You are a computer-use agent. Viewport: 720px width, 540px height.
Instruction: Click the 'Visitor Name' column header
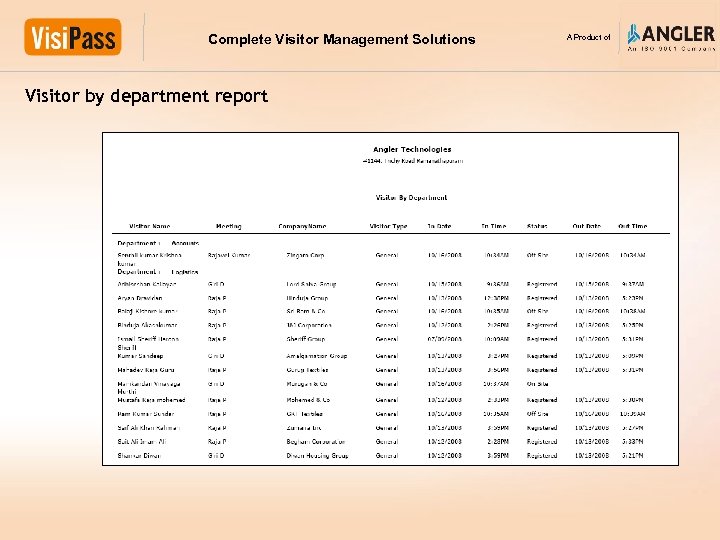click(150, 226)
